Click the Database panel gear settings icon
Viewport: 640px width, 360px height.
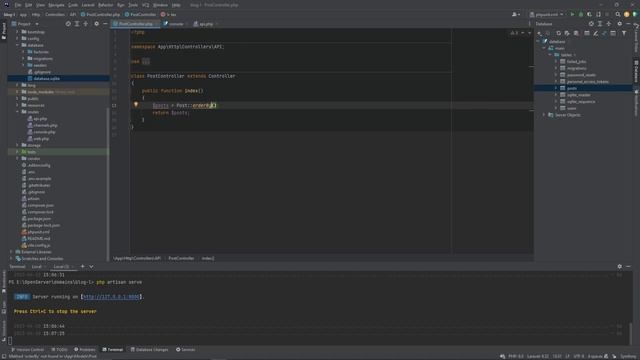(620, 24)
